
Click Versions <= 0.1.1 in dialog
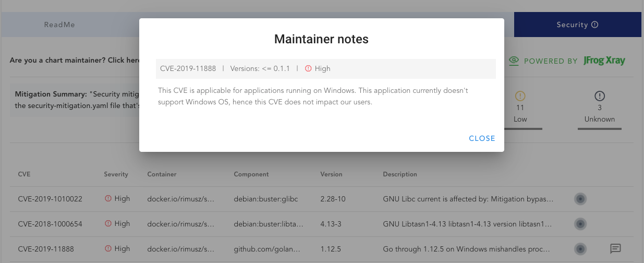click(260, 68)
